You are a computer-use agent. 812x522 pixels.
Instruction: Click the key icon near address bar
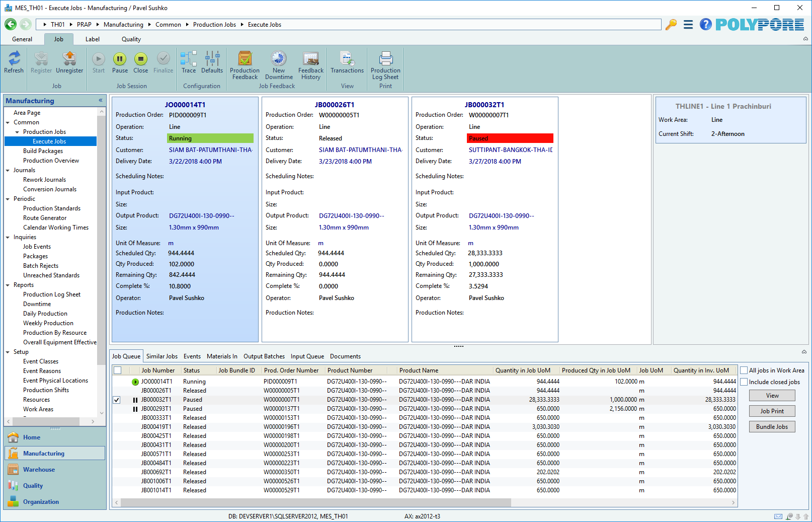[x=671, y=24]
